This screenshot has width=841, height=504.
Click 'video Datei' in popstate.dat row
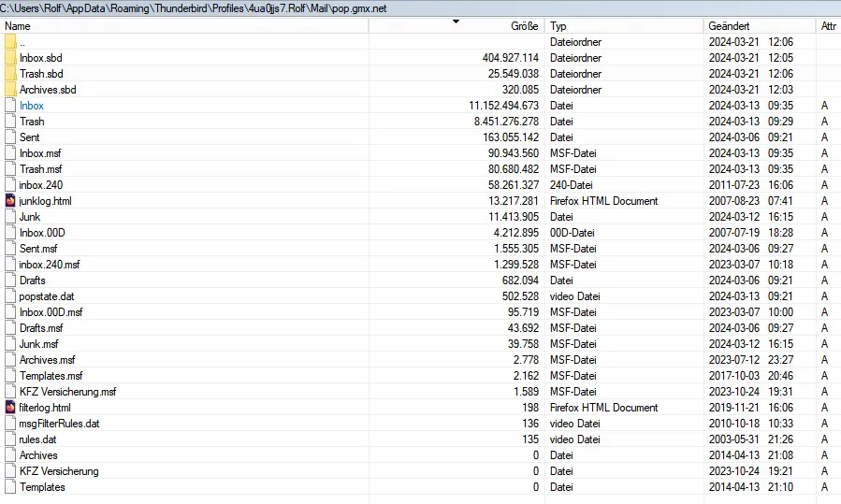coord(574,296)
